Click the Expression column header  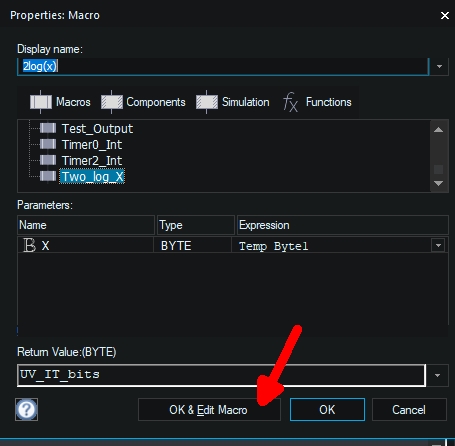point(342,225)
